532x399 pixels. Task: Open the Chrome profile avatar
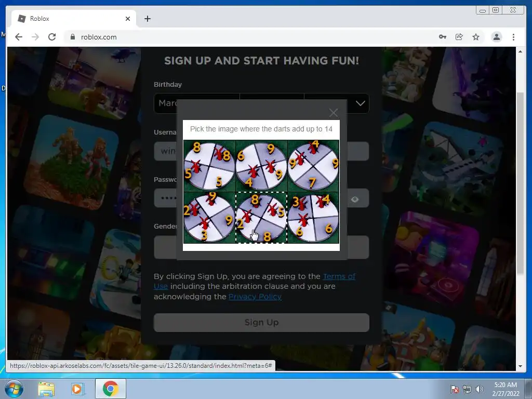496,37
